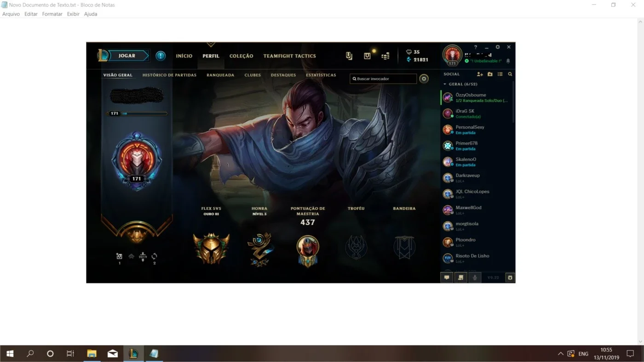This screenshot has width=644, height=362.
Task: Open the friends list sort options icon
Action: pos(500,74)
